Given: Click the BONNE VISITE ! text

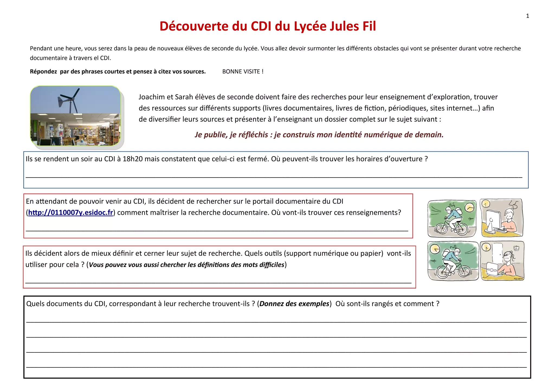Looking at the screenshot, I should coord(243,72).
